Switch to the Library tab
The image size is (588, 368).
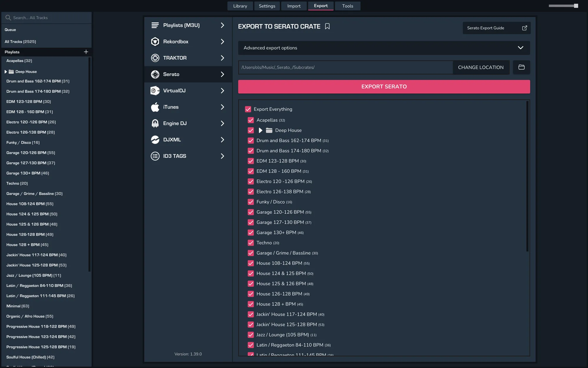click(x=240, y=6)
